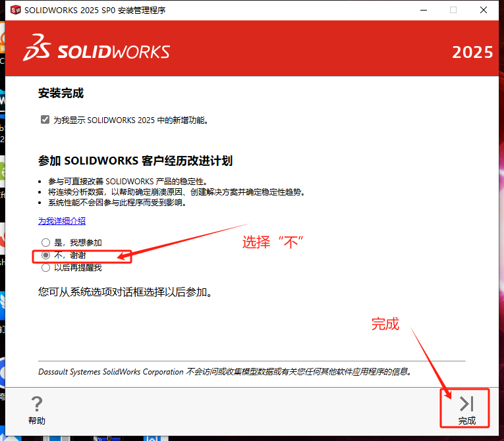Screen dimensions: 504x441
Task: Click the 参与可直接改善 SOLIDWORKS 产品的稳定性 bullet
Action: pos(128,182)
